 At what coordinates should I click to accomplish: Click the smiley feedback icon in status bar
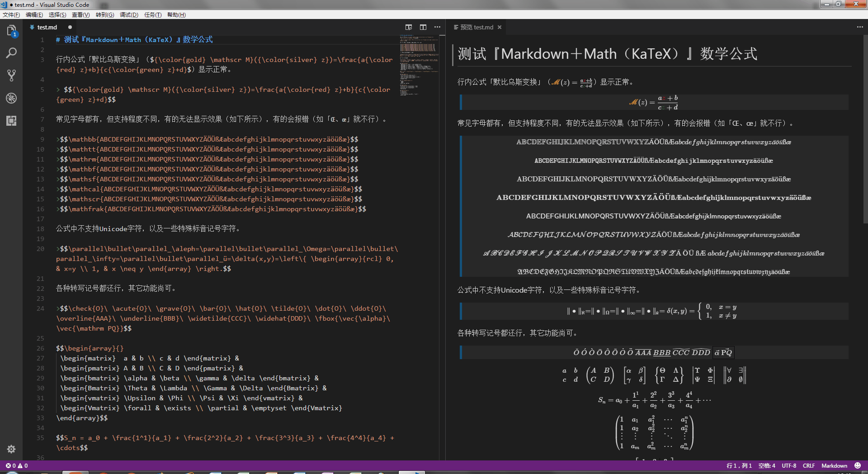pyautogui.click(x=858, y=465)
